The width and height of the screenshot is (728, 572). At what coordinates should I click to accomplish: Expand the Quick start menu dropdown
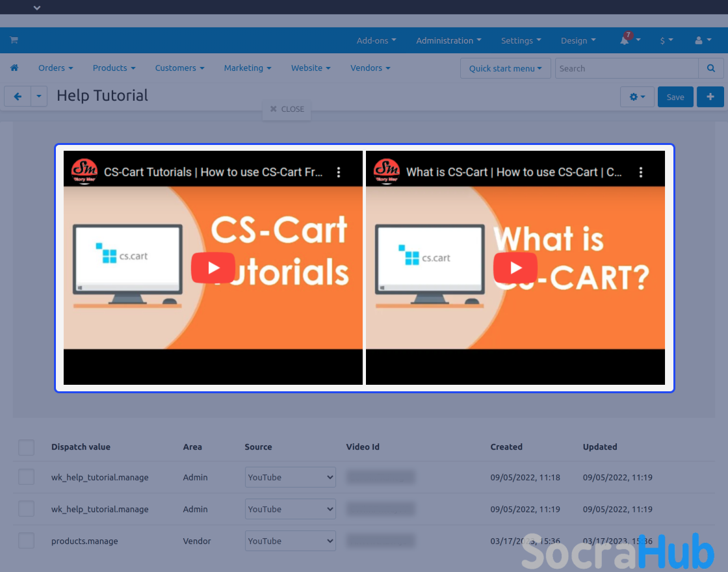[x=505, y=68]
